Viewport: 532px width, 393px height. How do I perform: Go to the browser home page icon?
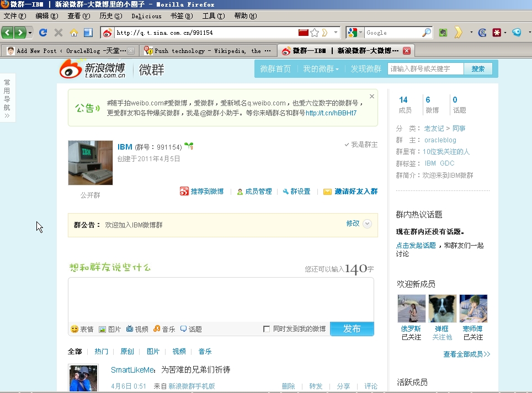coord(73,33)
